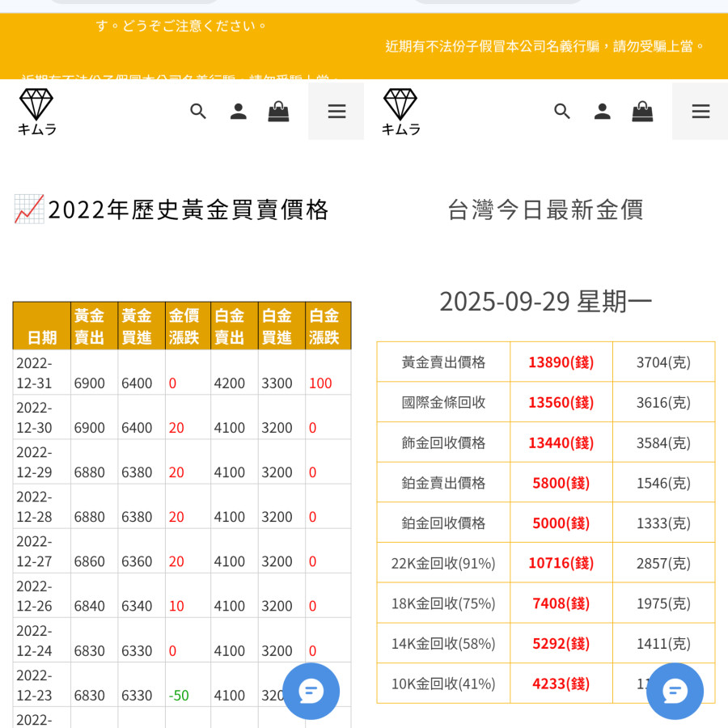Click chart emoji beside 2022年歷史黃金買賣價格 heading
The width and height of the screenshot is (728, 728).
29,209
